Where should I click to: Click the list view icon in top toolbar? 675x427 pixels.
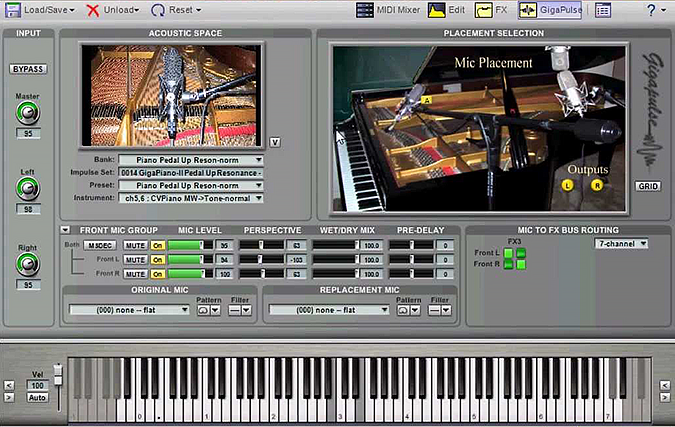click(603, 10)
